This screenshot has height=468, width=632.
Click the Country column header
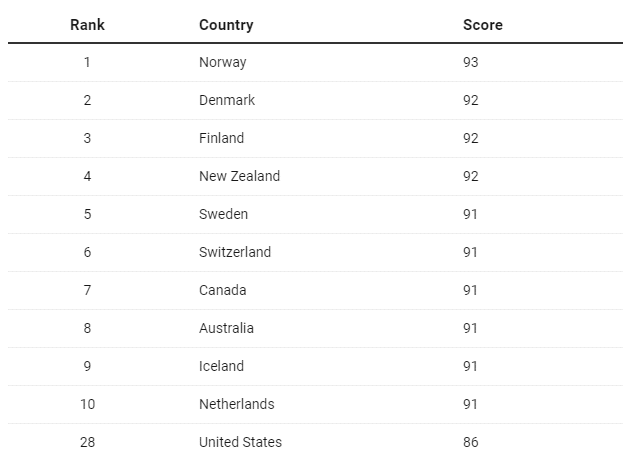tap(226, 24)
